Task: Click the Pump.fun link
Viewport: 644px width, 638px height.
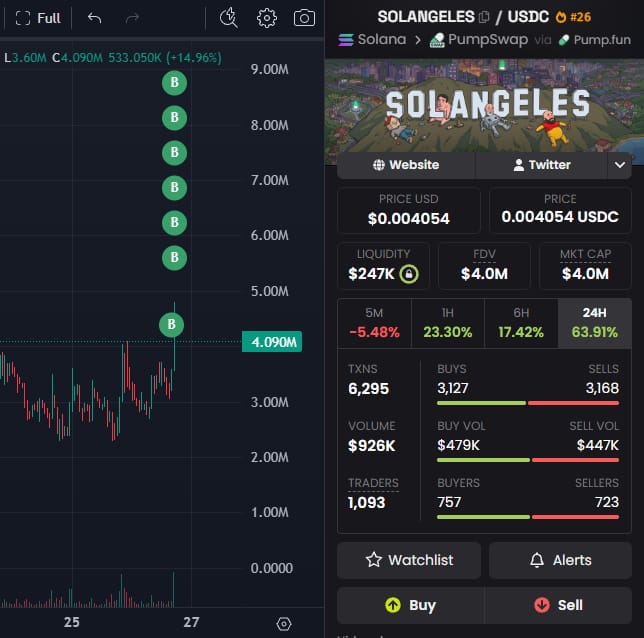Action: click(x=595, y=40)
